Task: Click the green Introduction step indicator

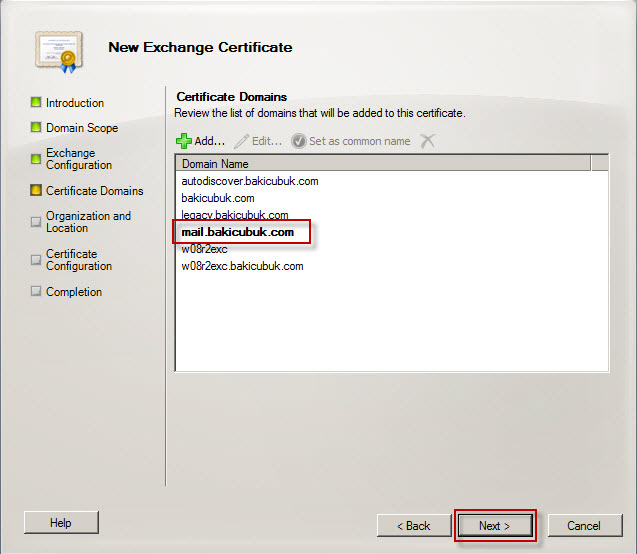Action: tap(36, 102)
